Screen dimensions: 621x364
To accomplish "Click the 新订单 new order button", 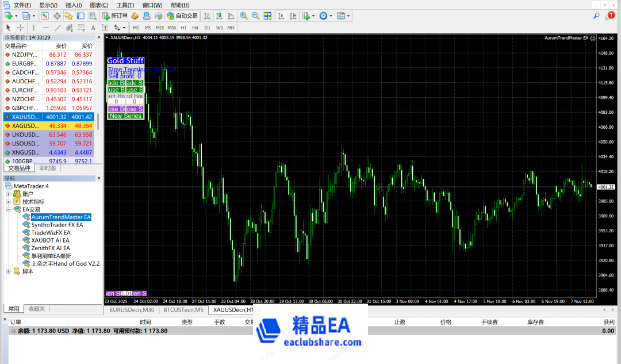I will (115, 16).
